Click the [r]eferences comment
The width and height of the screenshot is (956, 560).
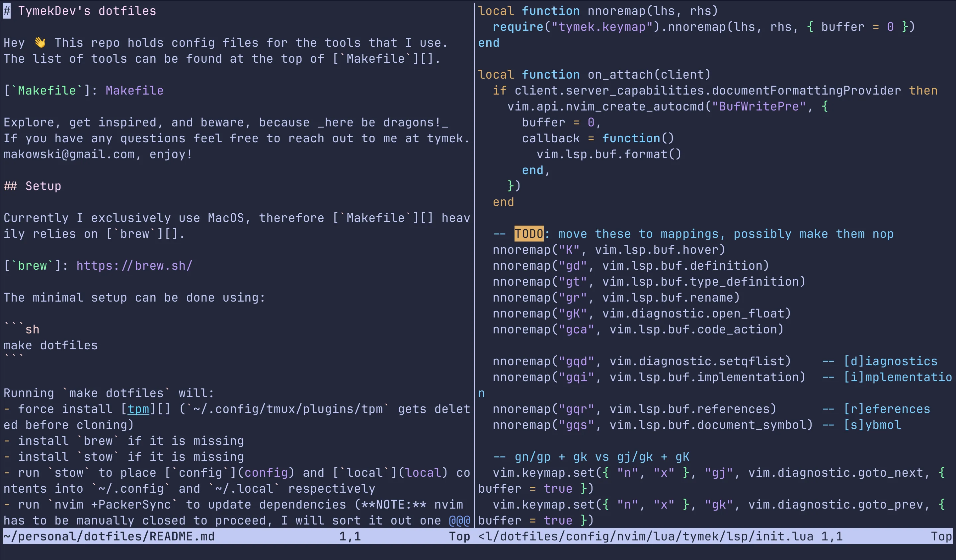pyautogui.click(x=876, y=409)
